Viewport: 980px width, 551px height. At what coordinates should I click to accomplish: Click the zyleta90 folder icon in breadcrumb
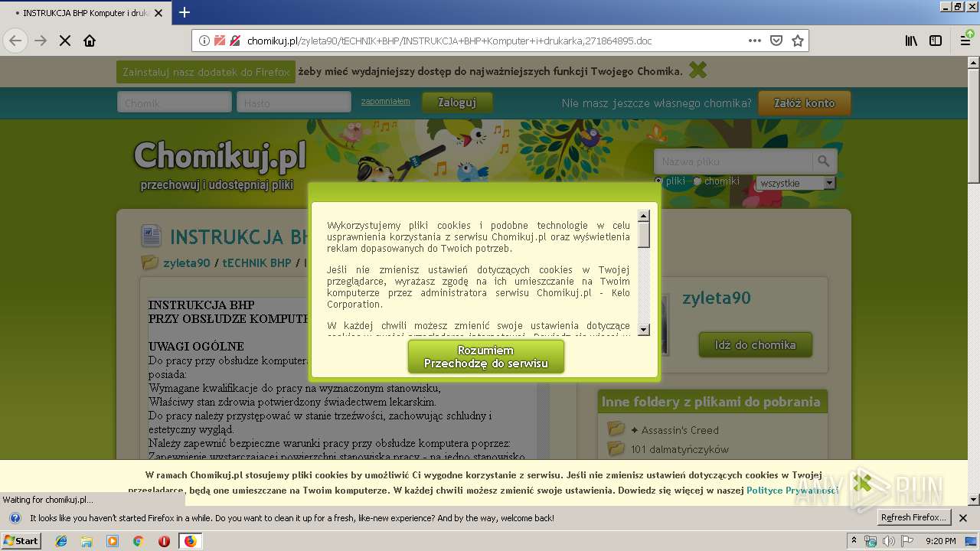click(149, 262)
